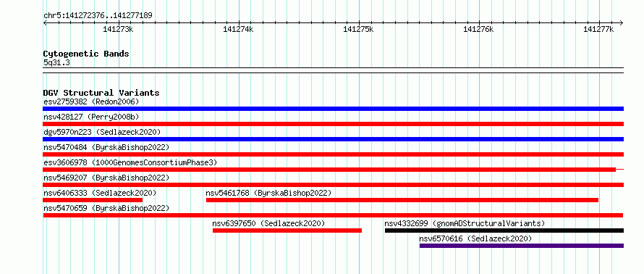This screenshot has width=644, height=274.
Task: Open the nsv4332699 (gnomADStructuralVariants) label
Action: point(465,223)
